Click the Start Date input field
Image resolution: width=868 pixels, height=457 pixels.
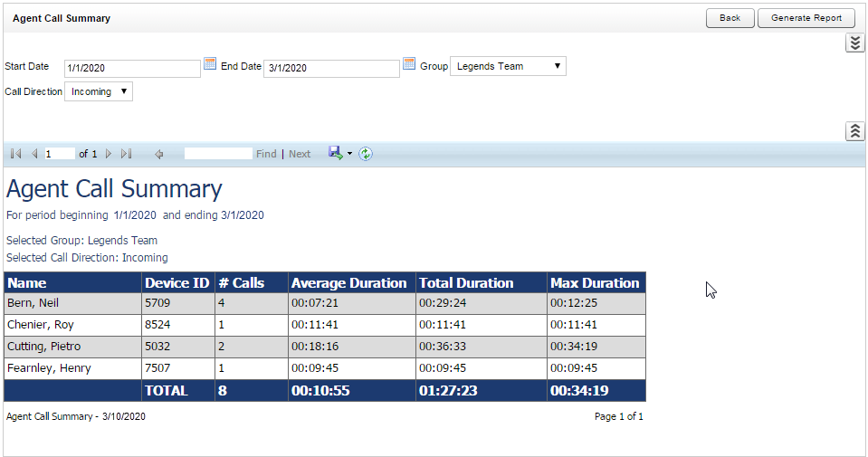pyautogui.click(x=132, y=69)
